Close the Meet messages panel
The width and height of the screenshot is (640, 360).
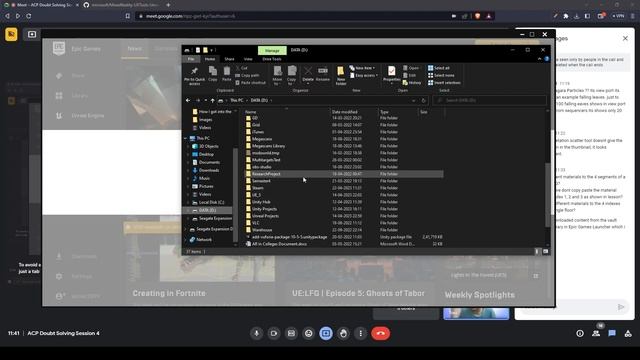pyautogui.click(x=625, y=38)
